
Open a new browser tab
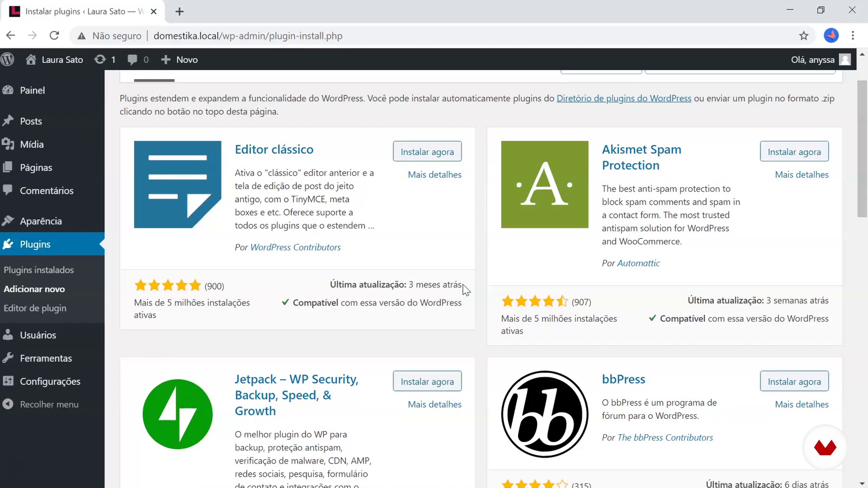point(179,12)
